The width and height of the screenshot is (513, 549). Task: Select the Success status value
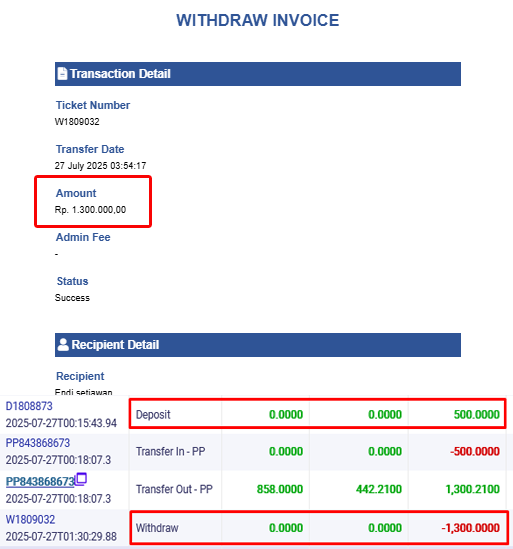pyautogui.click(x=72, y=298)
